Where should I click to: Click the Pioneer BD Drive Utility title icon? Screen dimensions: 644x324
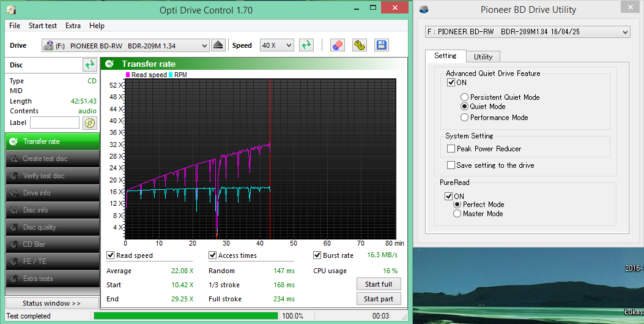point(424,9)
